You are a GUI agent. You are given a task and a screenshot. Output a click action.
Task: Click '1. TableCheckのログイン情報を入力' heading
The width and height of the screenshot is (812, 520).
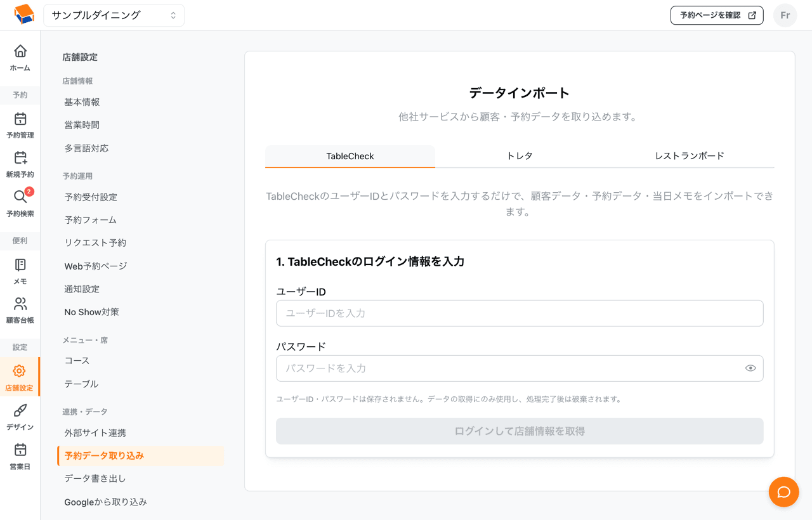click(370, 262)
